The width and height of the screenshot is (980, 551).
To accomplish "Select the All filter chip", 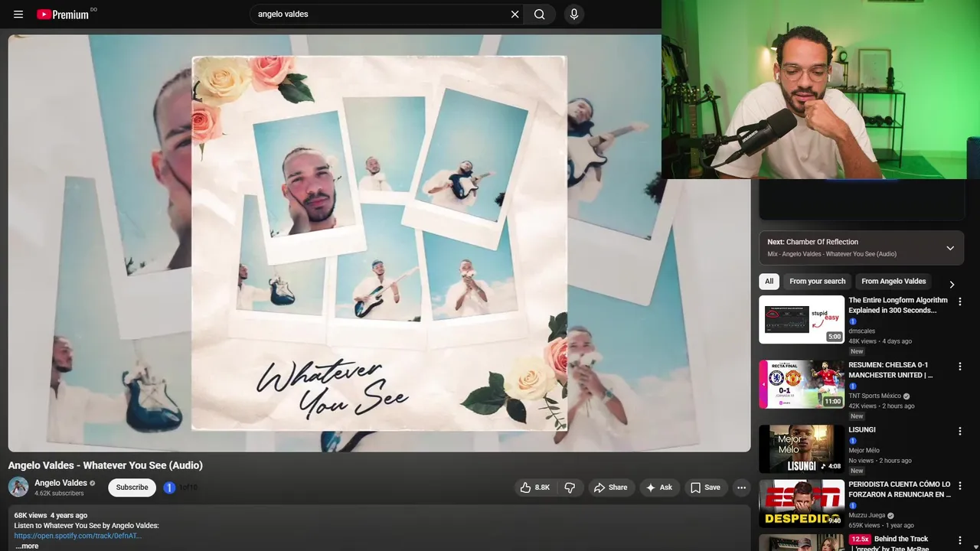I will point(769,281).
